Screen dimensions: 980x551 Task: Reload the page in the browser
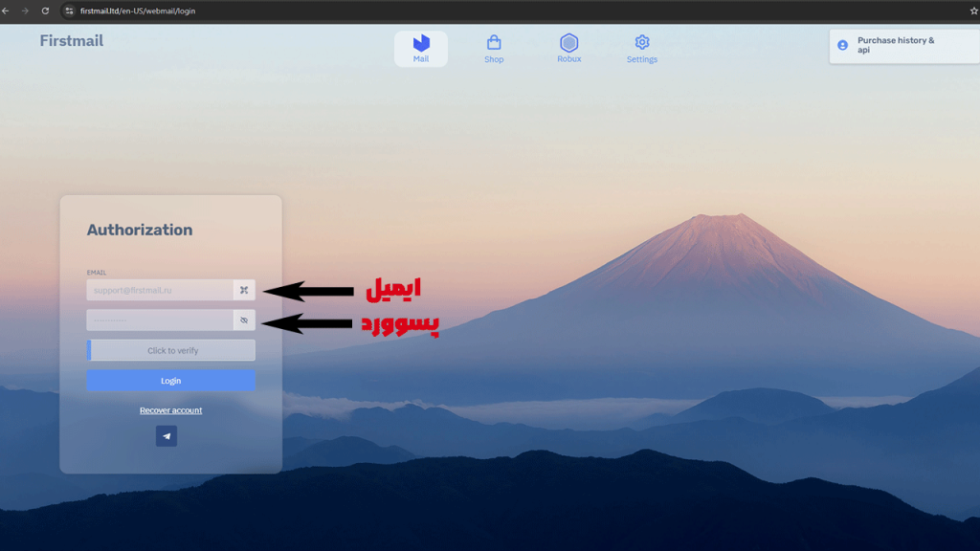45,11
